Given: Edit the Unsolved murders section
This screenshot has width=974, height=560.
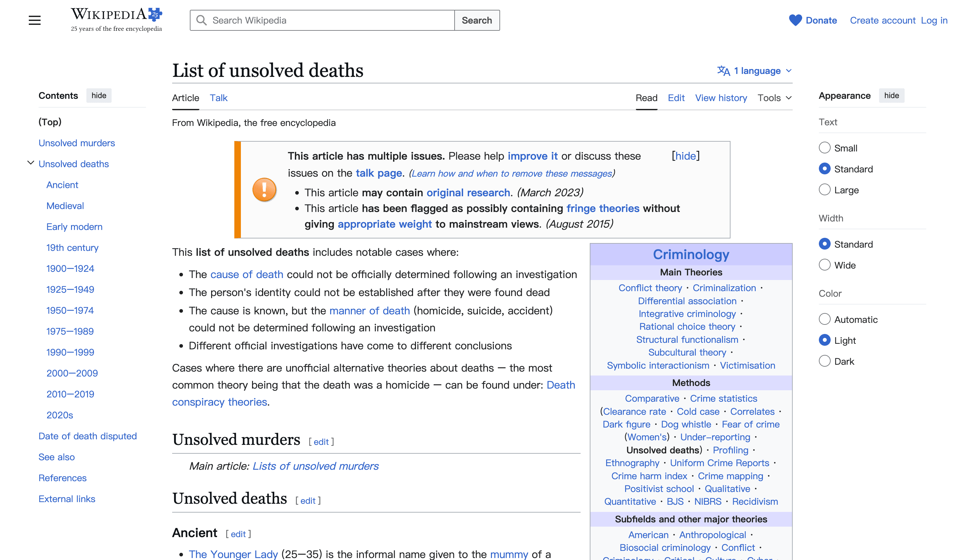Looking at the screenshot, I should coord(321,442).
